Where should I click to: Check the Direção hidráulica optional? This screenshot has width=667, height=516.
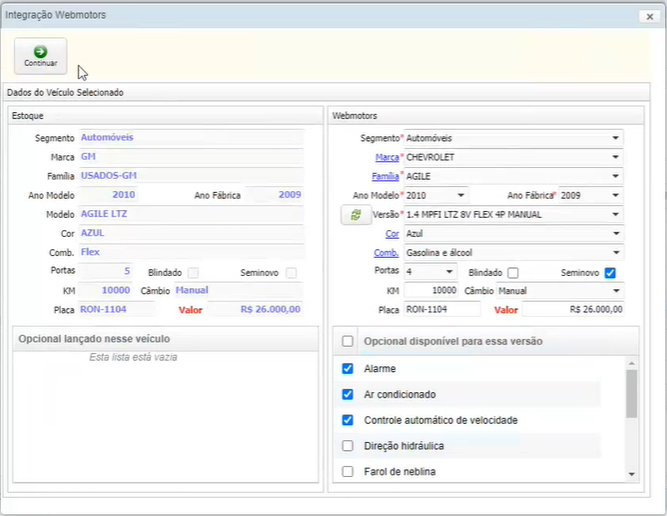pyautogui.click(x=348, y=446)
